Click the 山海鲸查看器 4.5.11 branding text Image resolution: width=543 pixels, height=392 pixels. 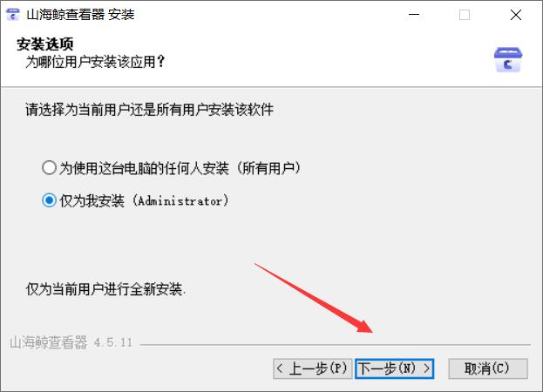[71, 342]
